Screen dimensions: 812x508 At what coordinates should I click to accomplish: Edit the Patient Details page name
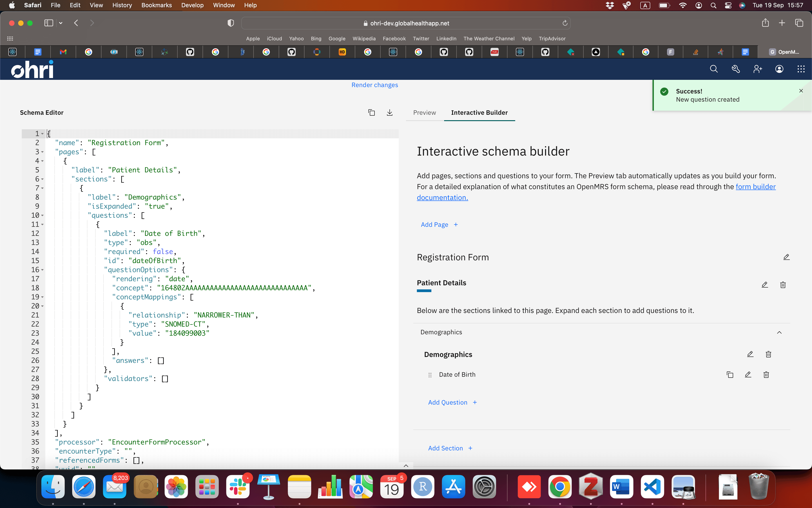click(x=765, y=285)
